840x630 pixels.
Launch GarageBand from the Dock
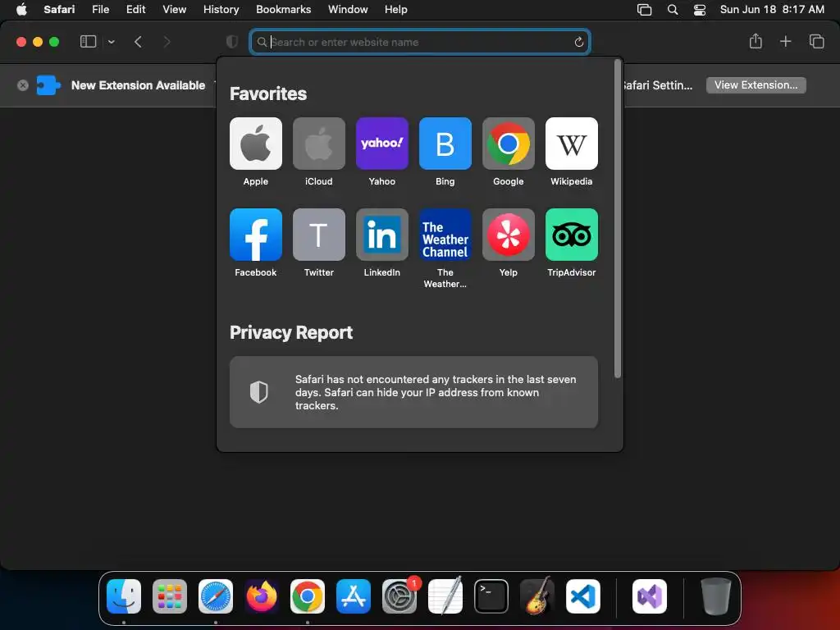[537, 596]
